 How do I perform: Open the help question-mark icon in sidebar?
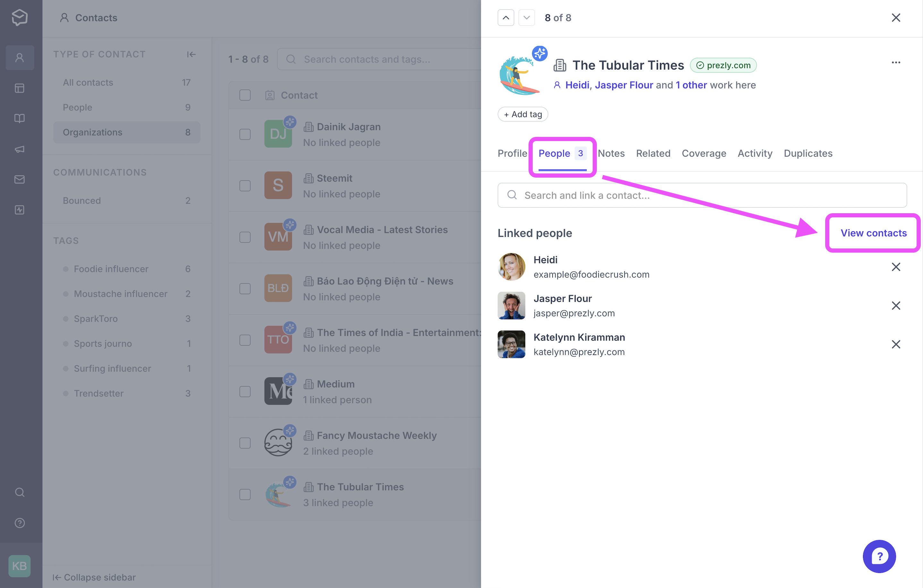click(x=20, y=523)
